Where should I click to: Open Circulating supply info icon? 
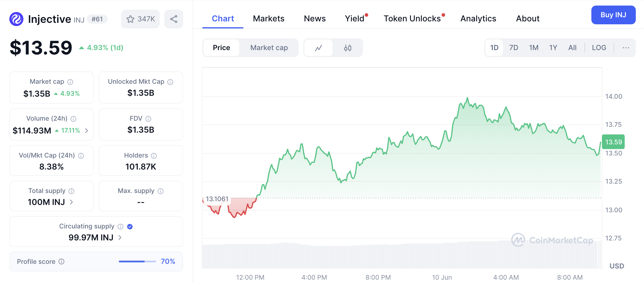pyautogui.click(x=120, y=227)
